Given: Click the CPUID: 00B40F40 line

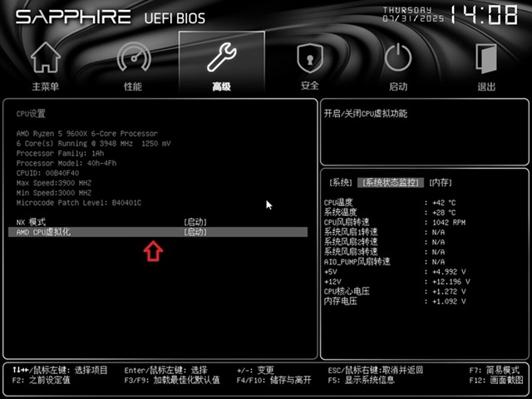Looking at the screenshot, I should pyautogui.click(x=48, y=173).
